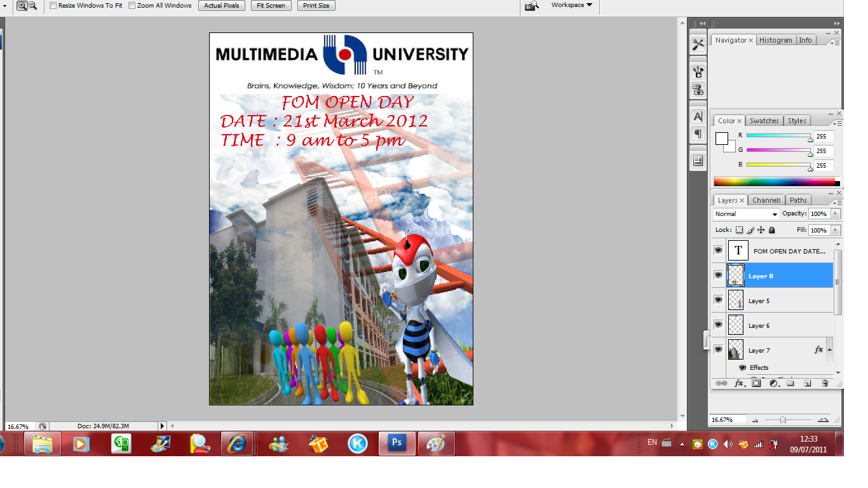Open the Clone Source collapsed panel icon
Screen dimensions: 868x488
point(698,90)
